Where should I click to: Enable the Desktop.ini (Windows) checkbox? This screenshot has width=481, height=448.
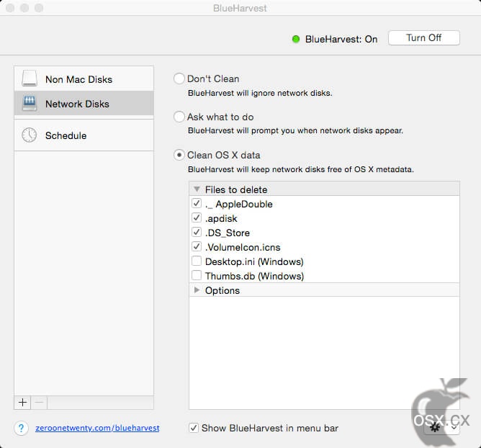pos(197,261)
